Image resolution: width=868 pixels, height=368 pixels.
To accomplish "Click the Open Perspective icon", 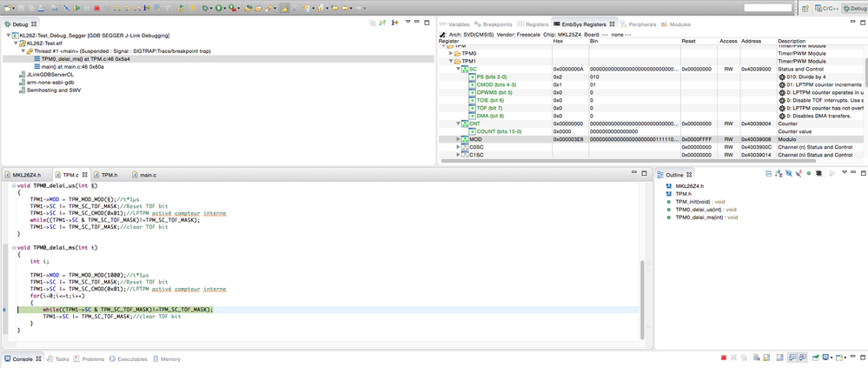I will pos(805,9).
